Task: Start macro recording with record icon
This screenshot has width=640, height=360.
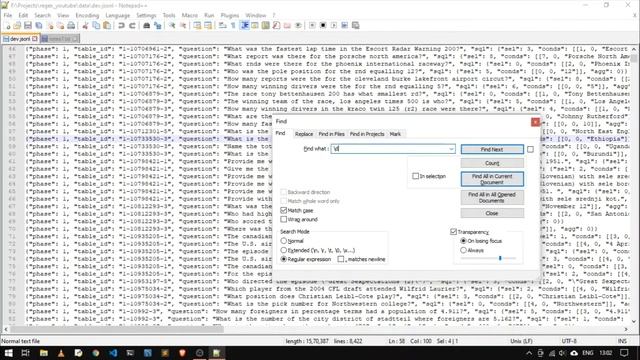Action: coord(312,26)
